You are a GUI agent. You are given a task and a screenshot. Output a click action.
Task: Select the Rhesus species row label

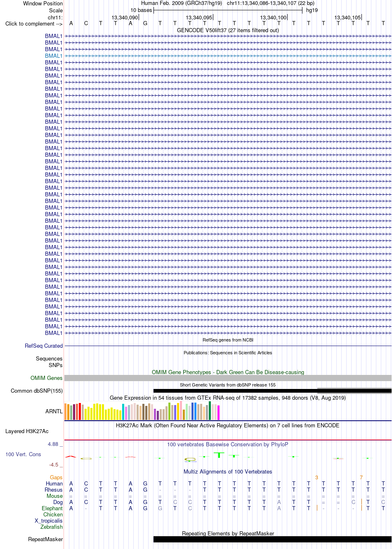[54, 490]
